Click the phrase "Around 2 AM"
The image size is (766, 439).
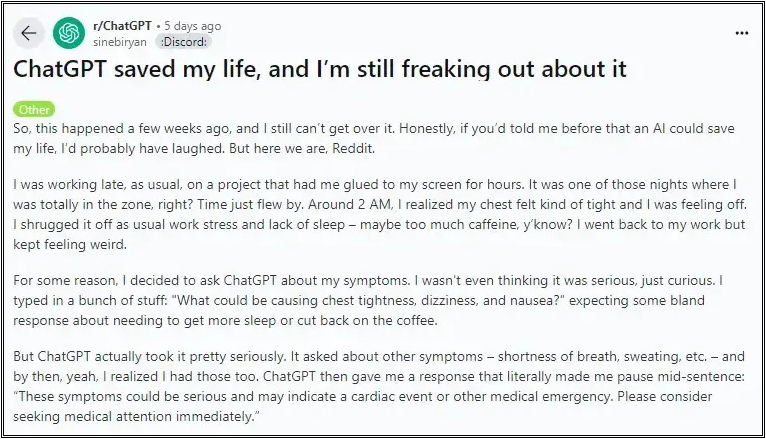coord(349,204)
